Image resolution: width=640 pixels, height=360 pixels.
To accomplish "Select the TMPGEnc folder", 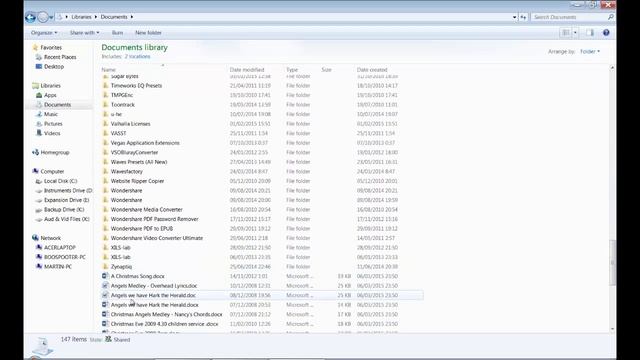I will click(122, 95).
